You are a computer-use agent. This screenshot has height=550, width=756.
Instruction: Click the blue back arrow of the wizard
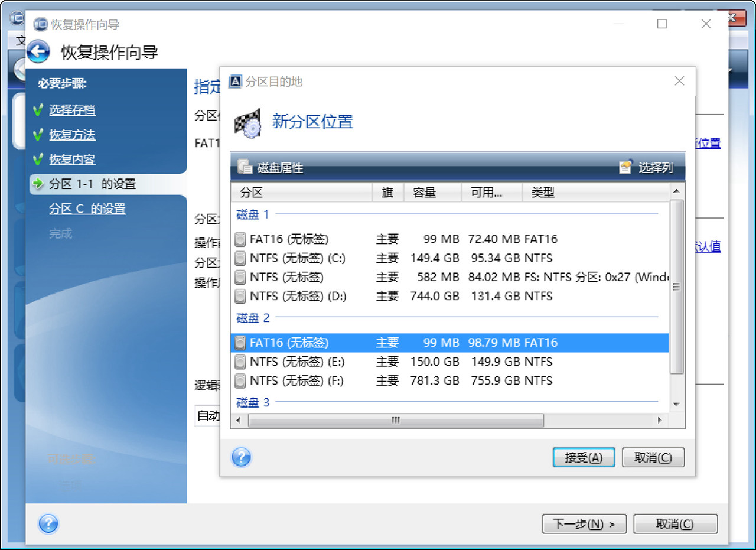38,52
